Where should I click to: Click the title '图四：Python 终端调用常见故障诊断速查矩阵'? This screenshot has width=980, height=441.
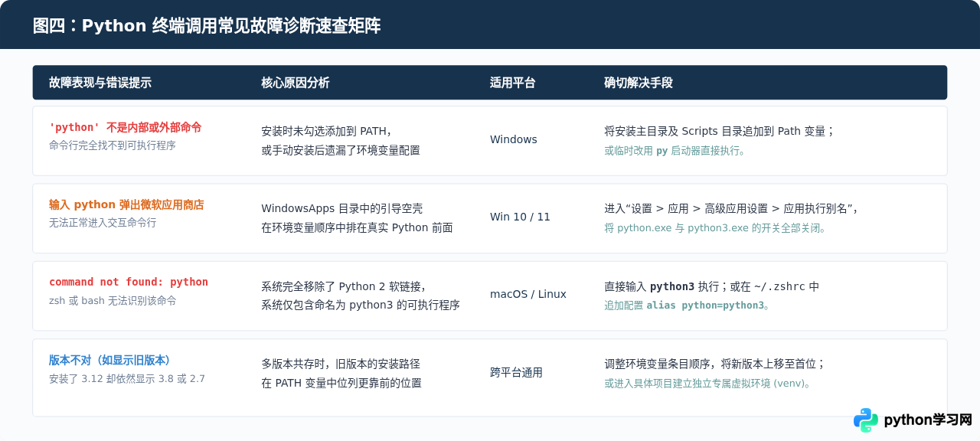[207, 26]
